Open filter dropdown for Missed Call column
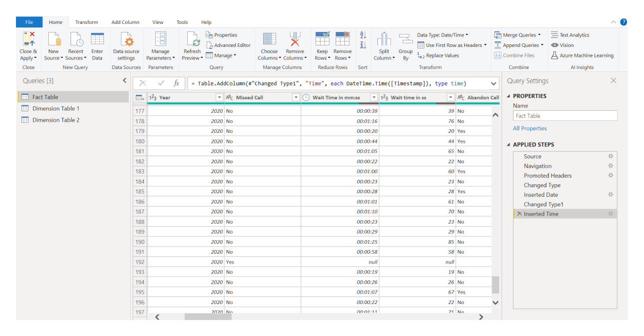Screen dimensions: 644x336 (296, 97)
